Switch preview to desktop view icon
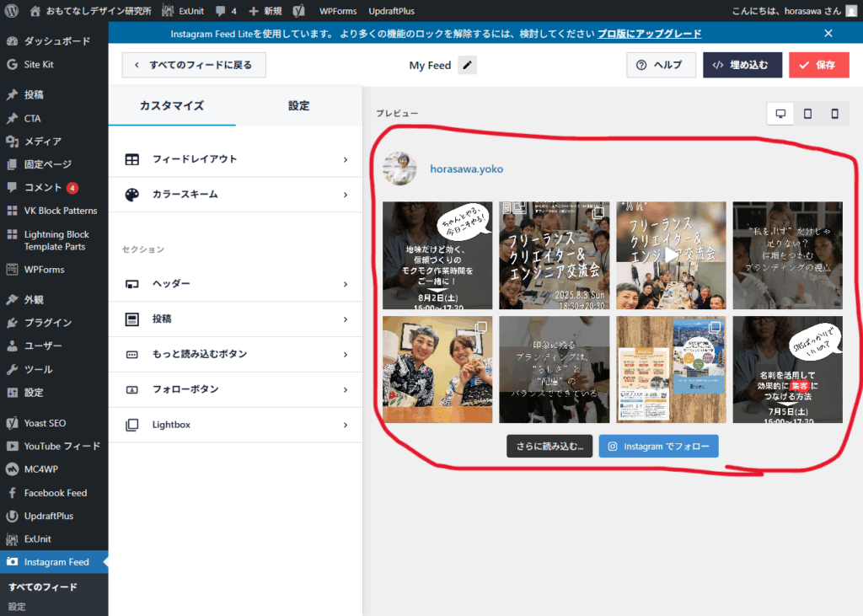This screenshot has width=863, height=616. pyautogui.click(x=780, y=114)
